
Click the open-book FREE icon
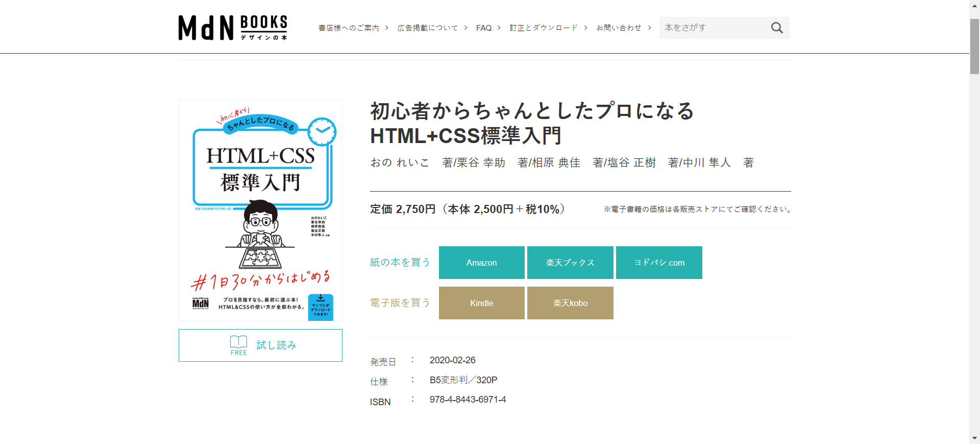[x=238, y=345]
